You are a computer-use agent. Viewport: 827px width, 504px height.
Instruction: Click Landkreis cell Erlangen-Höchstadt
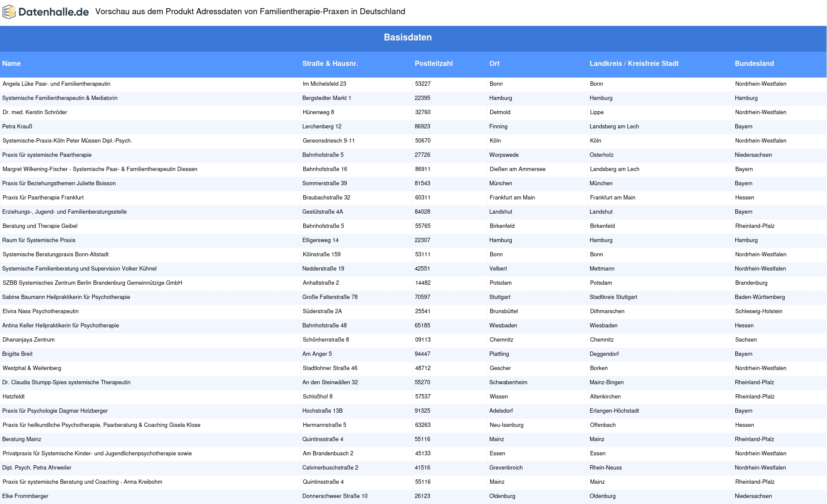pos(614,411)
